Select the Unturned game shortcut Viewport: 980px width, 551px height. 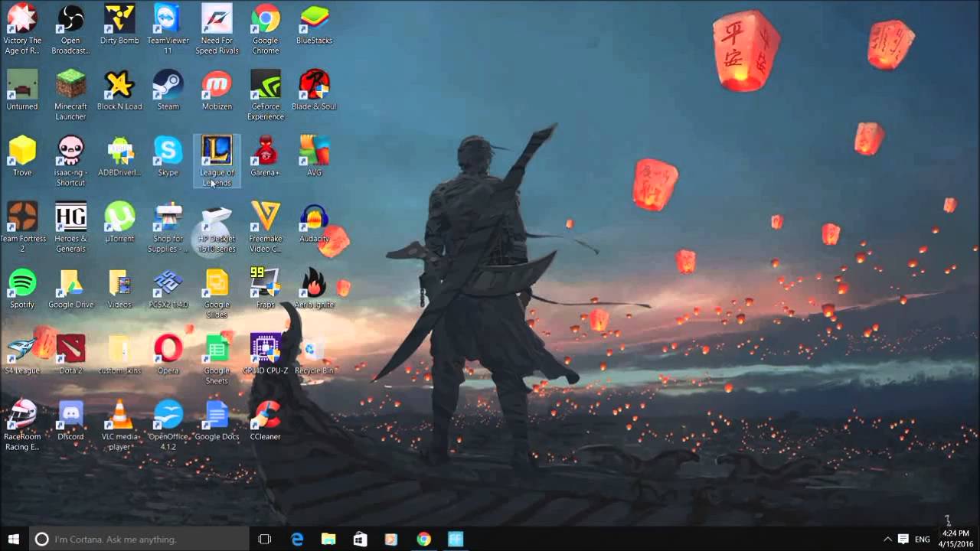22,90
